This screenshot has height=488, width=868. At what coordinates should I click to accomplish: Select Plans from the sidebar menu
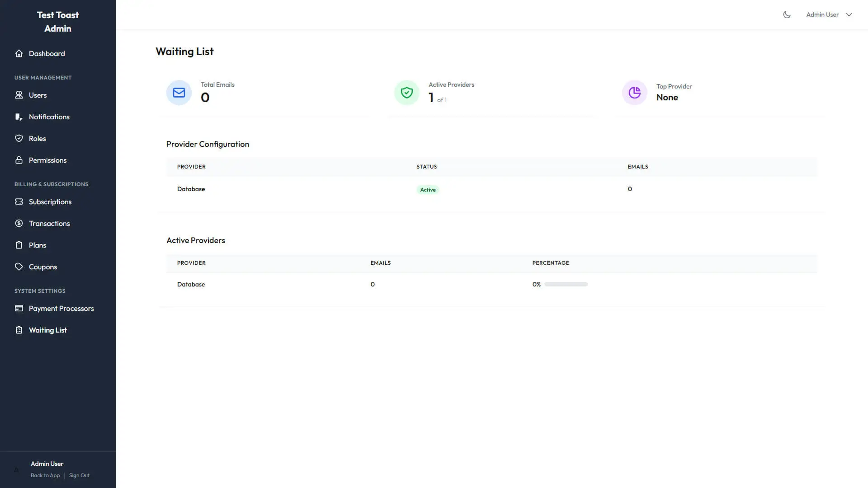[x=38, y=245]
